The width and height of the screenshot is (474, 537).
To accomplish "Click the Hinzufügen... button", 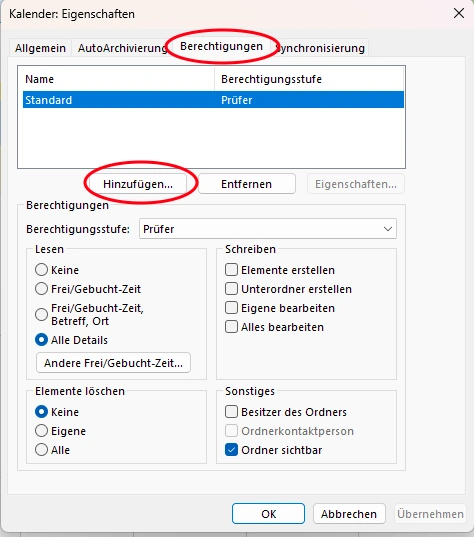I will coord(138,184).
